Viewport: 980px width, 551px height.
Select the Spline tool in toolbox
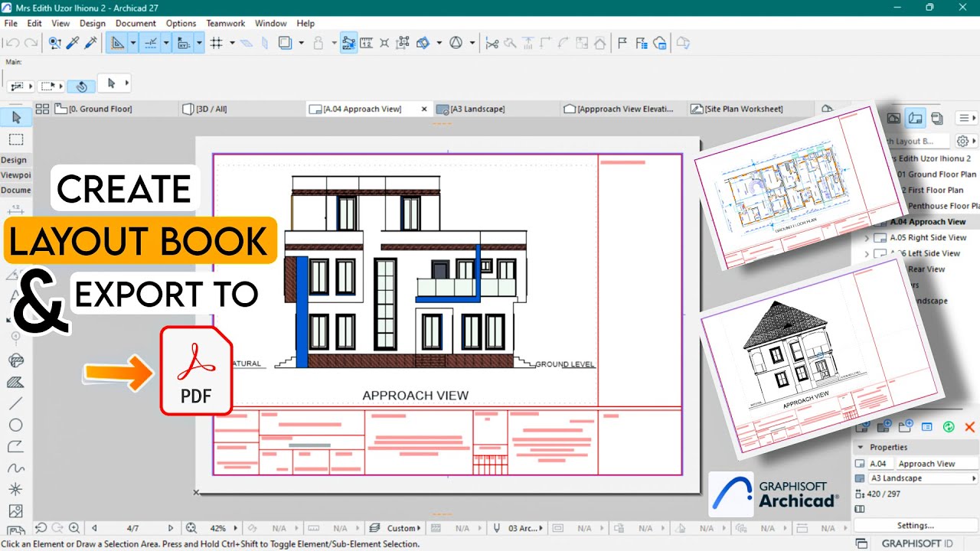click(x=15, y=468)
